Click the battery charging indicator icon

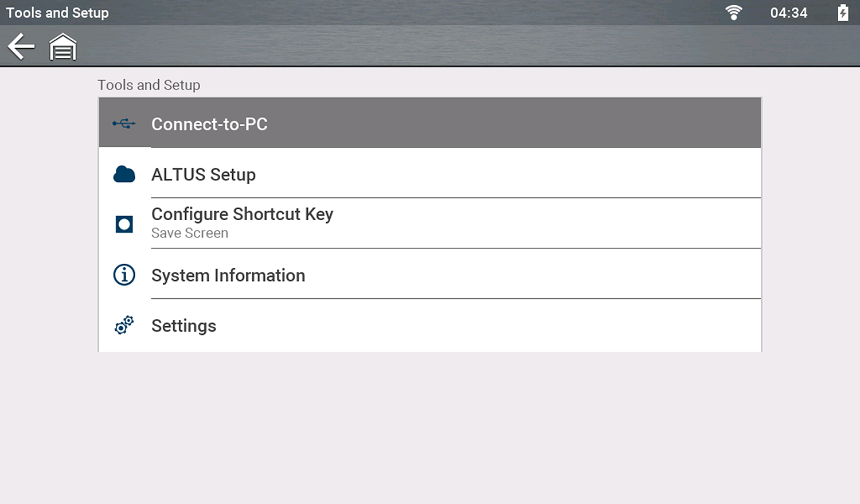coord(843,13)
